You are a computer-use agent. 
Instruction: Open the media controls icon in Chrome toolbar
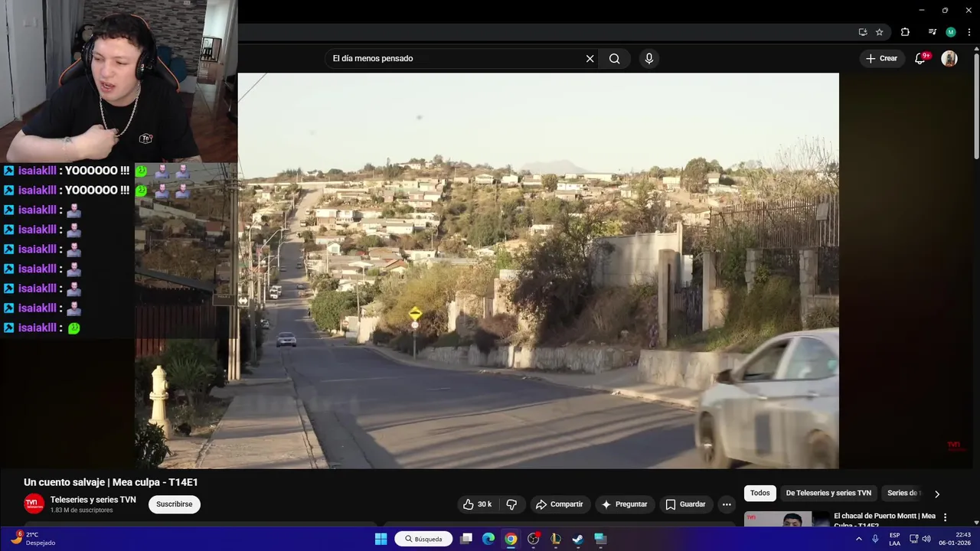[x=932, y=32]
